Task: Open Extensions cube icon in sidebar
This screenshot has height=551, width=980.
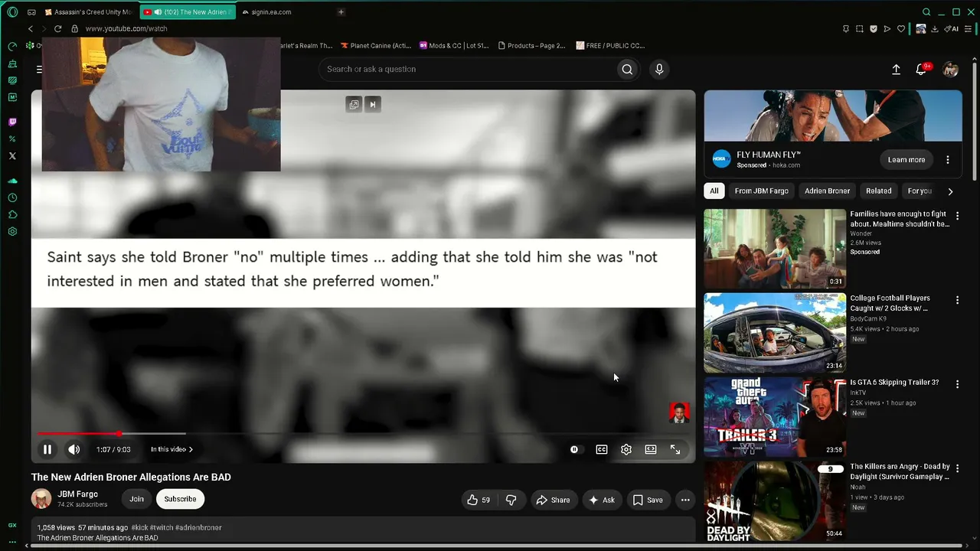Action: coord(12,214)
